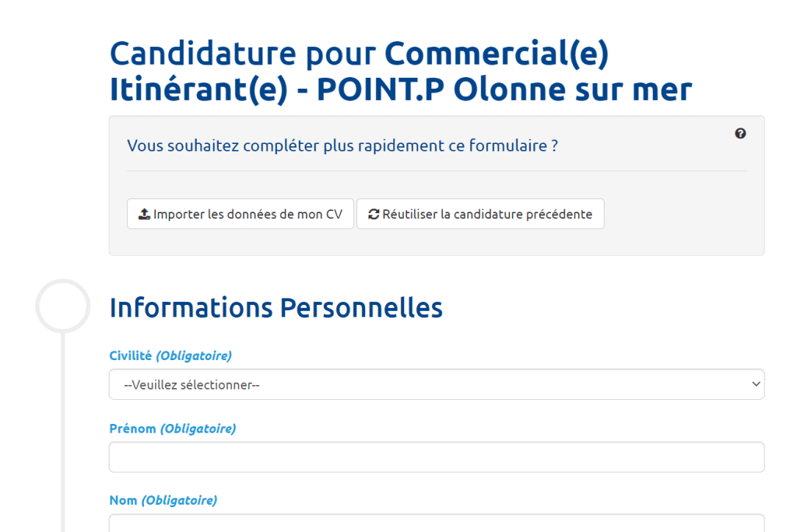The width and height of the screenshot is (797, 532).
Task: Open the help question mark icon
Action: (x=740, y=134)
